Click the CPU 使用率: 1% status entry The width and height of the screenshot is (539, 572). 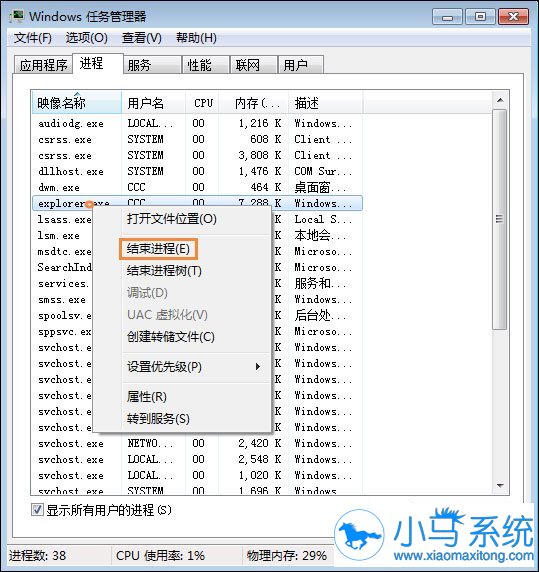coord(160,555)
